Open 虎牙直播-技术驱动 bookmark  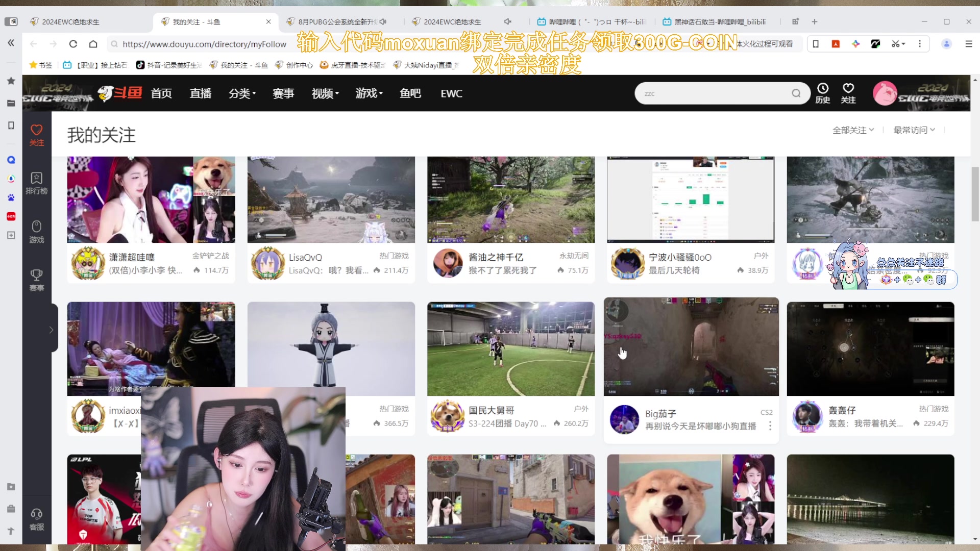353,65
